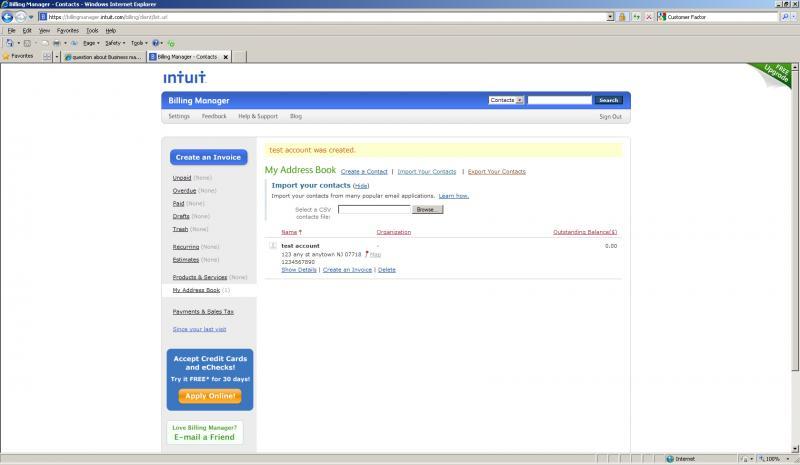The image size is (800, 465).
Task: Open a new blank tab
Action: click(x=239, y=57)
